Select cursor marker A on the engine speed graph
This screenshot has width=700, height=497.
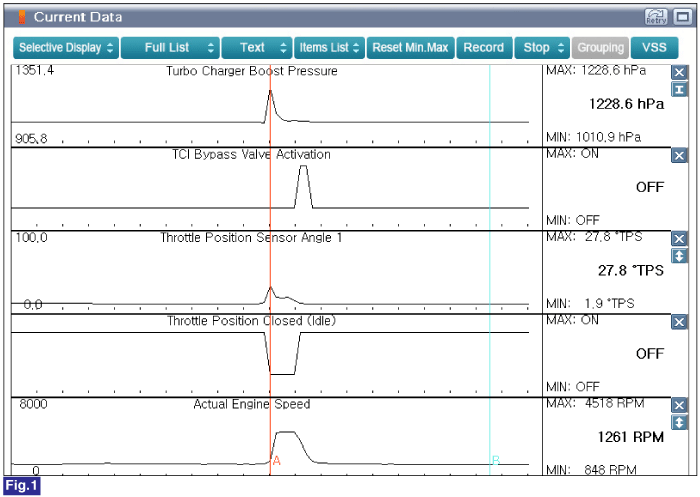point(276,461)
